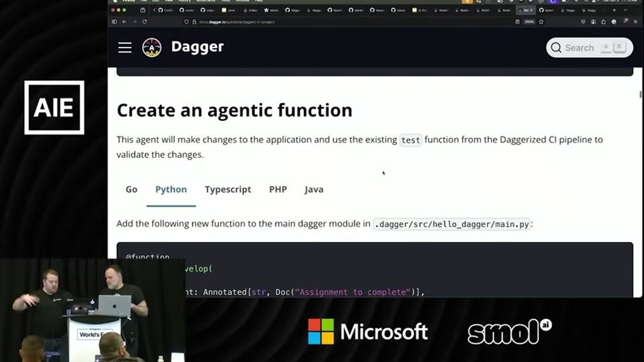
Task: Open the Dagger hamburger navigation menu
Action: 125,47
